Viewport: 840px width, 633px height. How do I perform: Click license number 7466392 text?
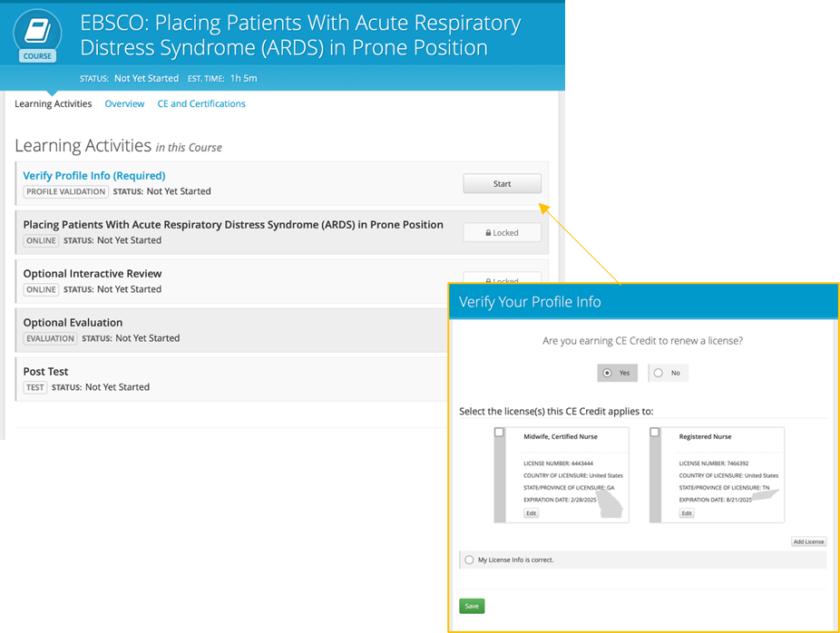click(x=714, y=463)
